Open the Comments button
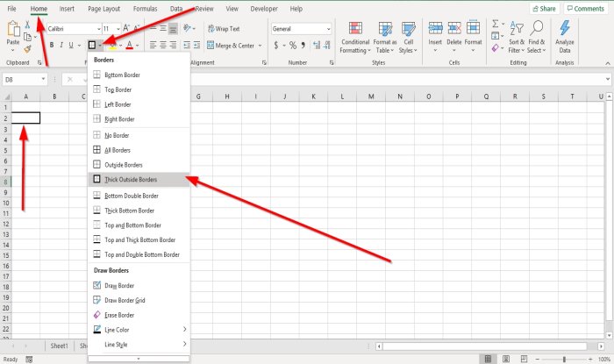Screen dimensions: 614x364 click(586, 9)
